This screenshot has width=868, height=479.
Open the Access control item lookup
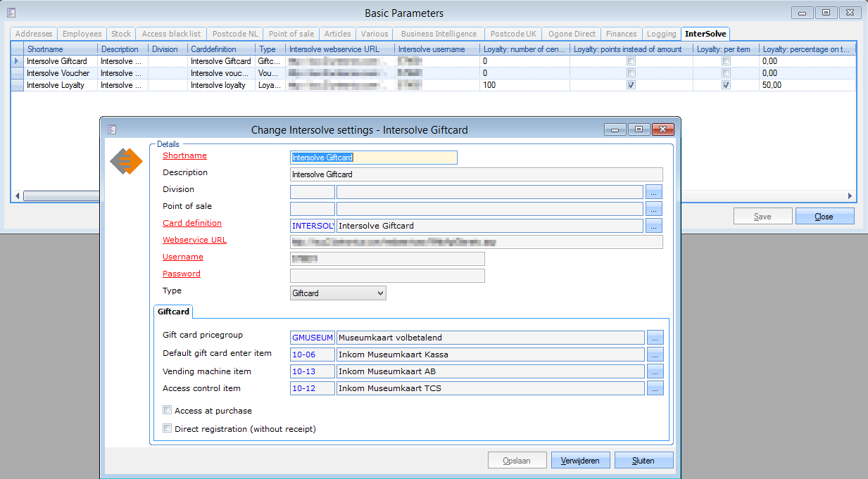coord(655,388)
